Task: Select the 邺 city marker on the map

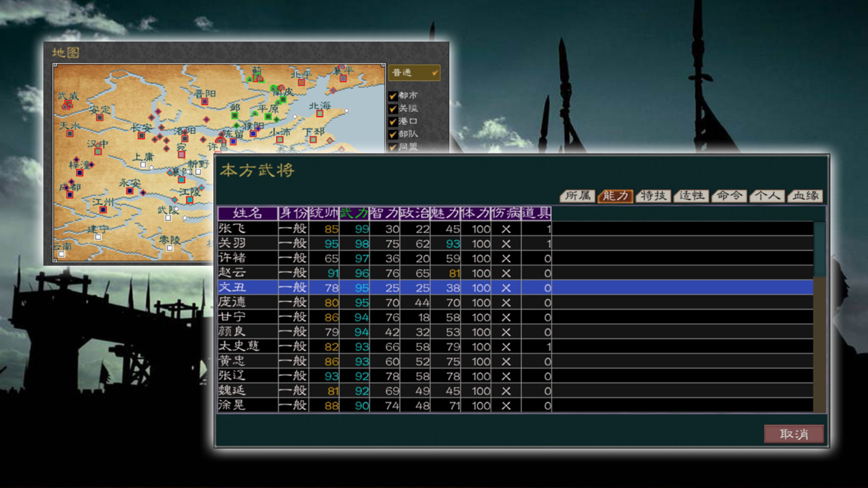Action: click(235, 115)
